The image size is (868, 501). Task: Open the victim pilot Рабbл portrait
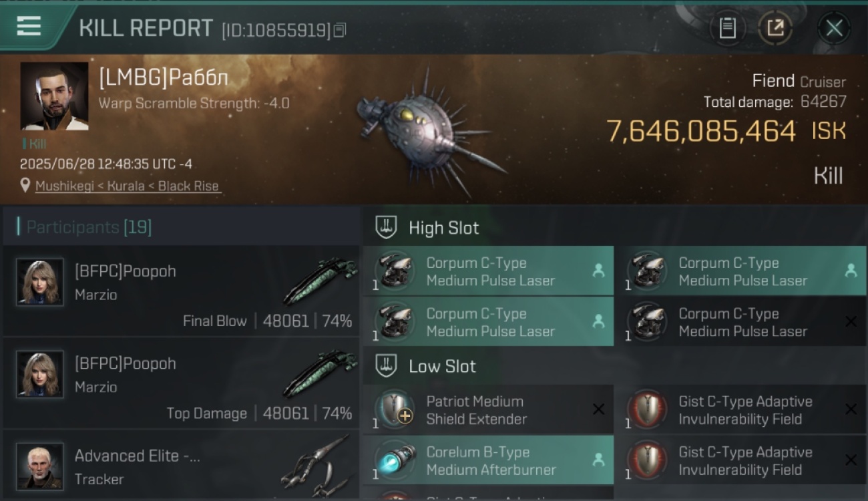point(54,96)
